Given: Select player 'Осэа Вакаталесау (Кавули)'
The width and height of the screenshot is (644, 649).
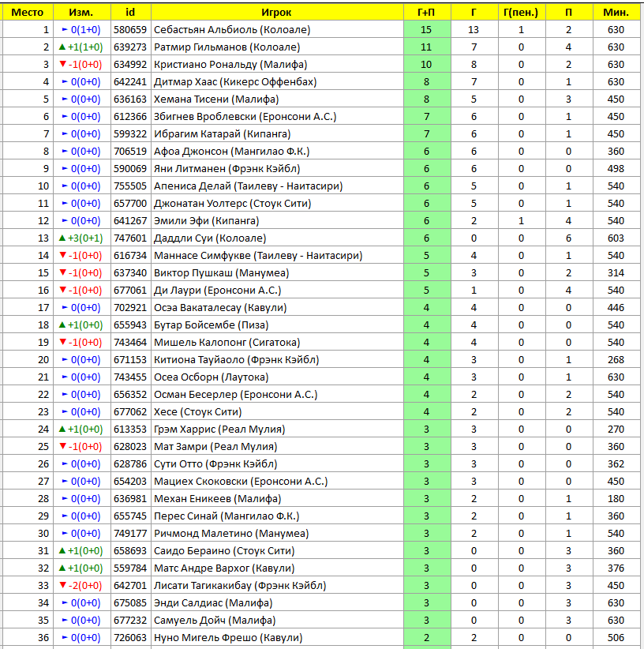Looking at the screenshot, I should [220, 308].
